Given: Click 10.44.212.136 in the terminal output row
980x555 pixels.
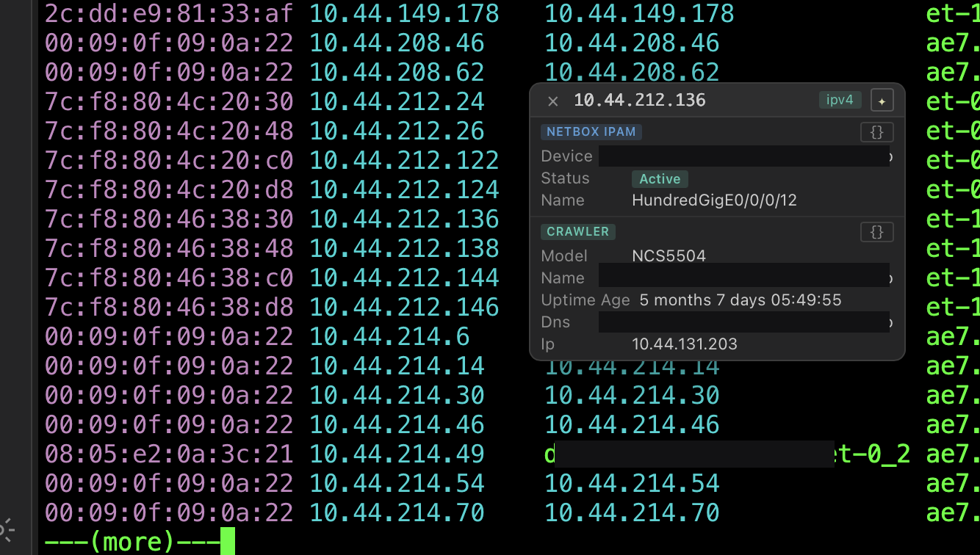Looking at the screenshot, I should click(404, 219).
